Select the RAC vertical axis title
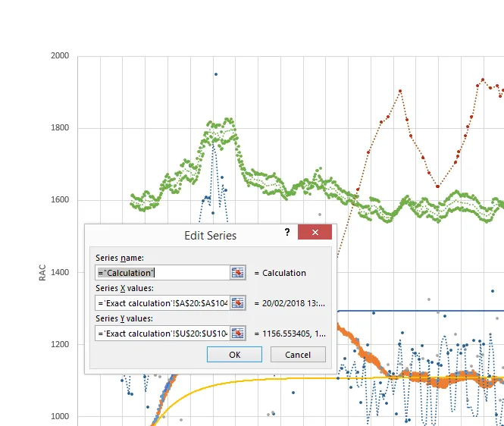 tap(42, 273)
